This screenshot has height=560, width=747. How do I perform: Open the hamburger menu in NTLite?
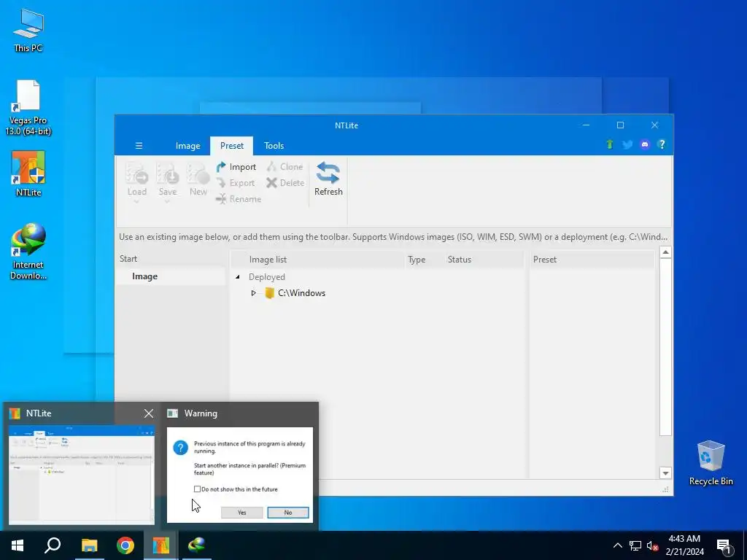139,146
